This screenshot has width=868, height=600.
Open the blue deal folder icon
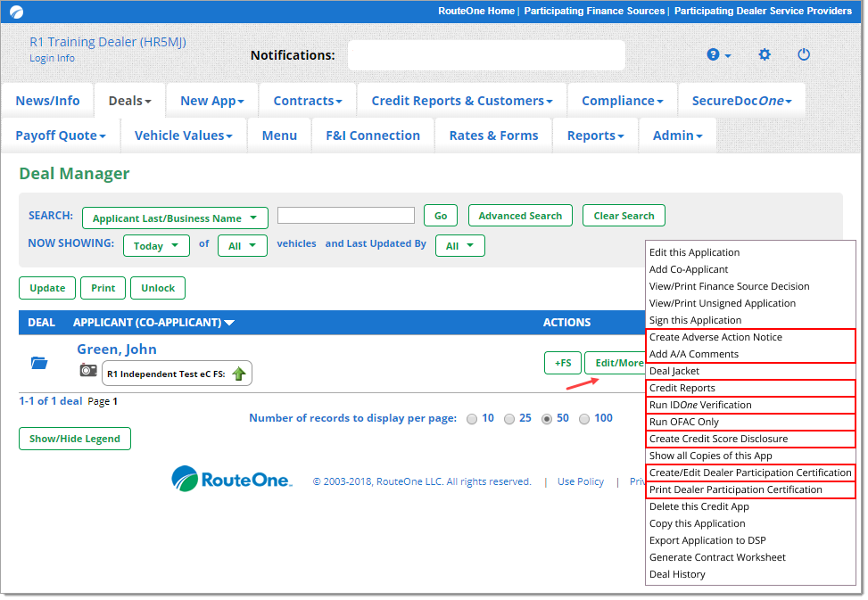tap(39, 363)
